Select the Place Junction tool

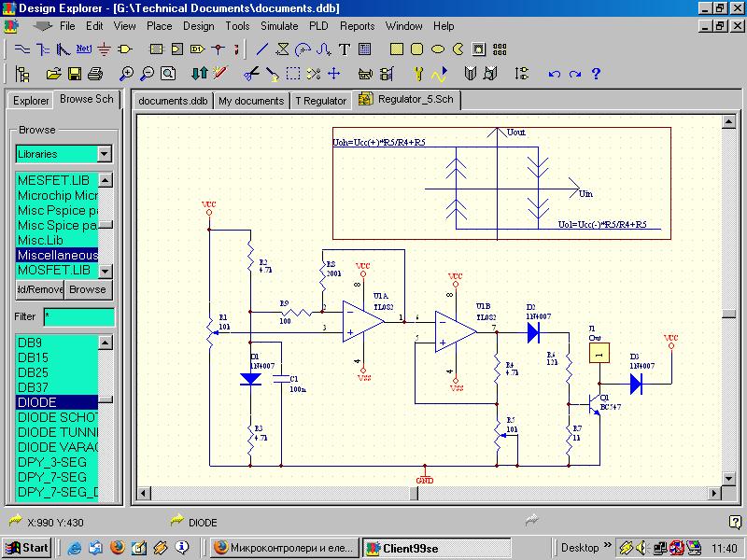218,49
